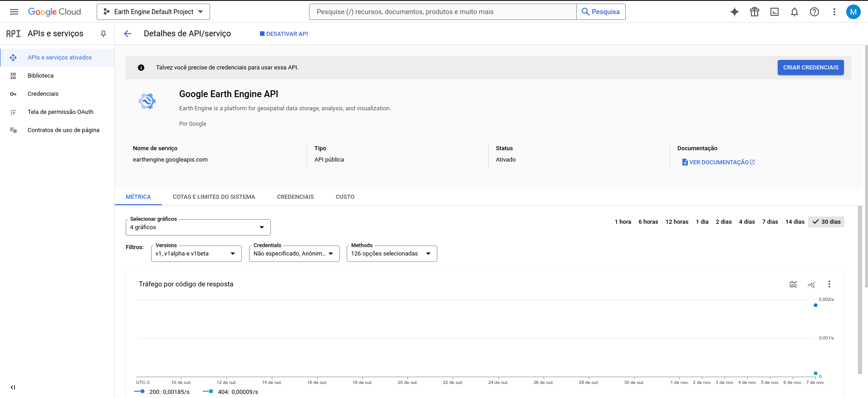Open VER DOCUMENTAÇÃO link
Viewport: 868px width, 398px height.
coord(719,162)
